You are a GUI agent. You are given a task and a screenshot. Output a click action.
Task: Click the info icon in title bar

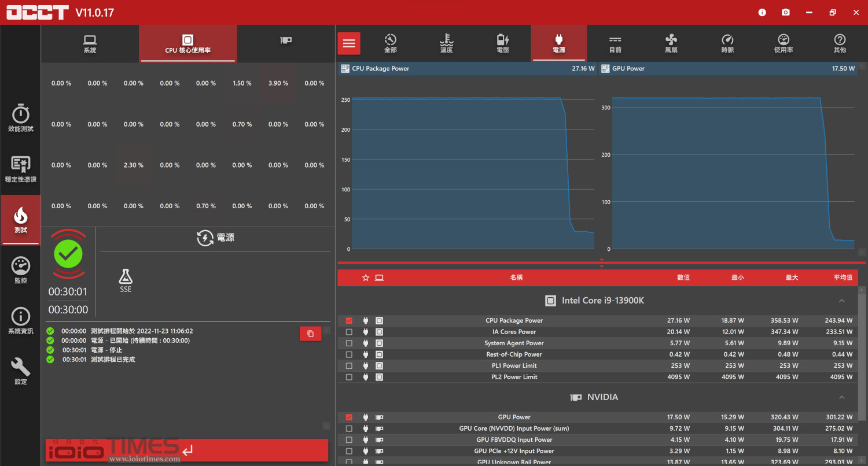[x=762, y=12]
